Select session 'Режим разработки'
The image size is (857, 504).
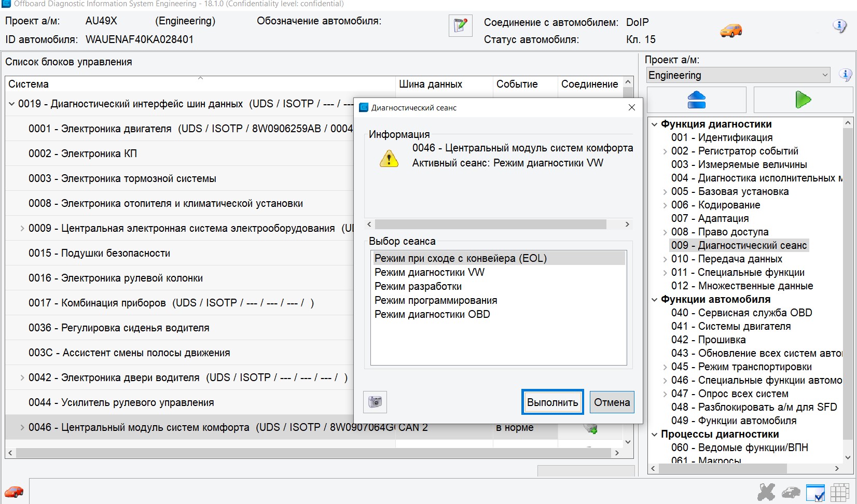pyautogui.click(x=418, y=286)
